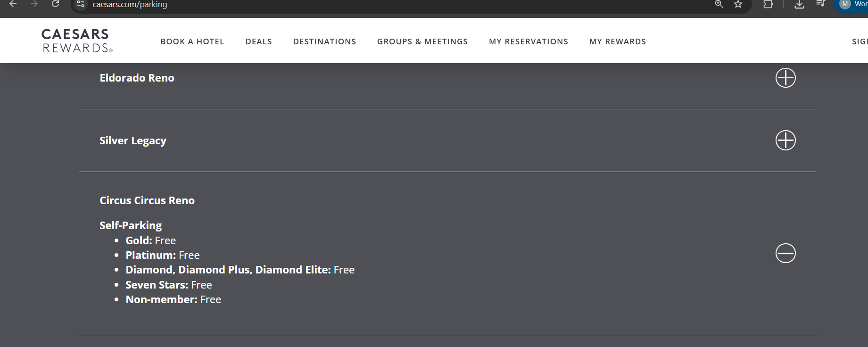Screen dimensions: 868x347
Task: Bookmark this page with the star icon
Action: click(x=738, y=4)
